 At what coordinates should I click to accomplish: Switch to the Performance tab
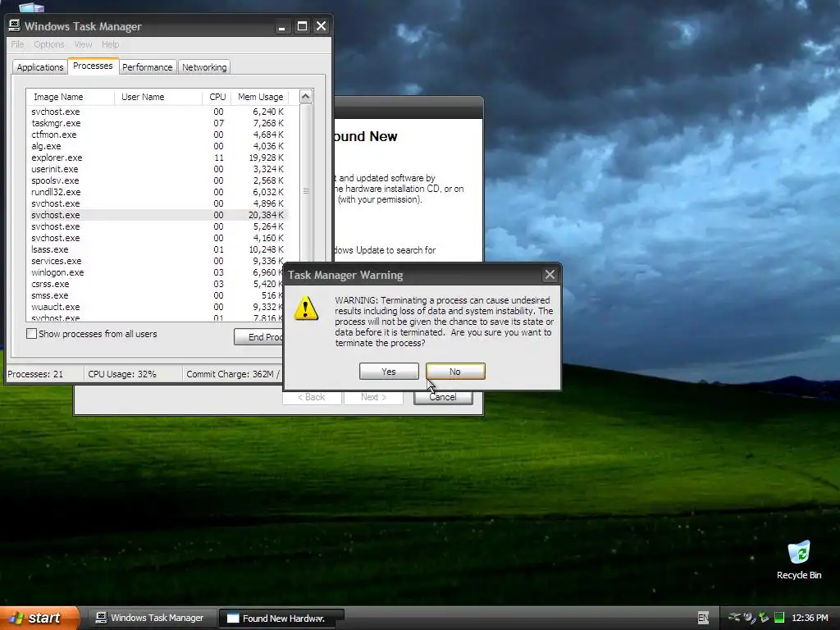[148, 67]
